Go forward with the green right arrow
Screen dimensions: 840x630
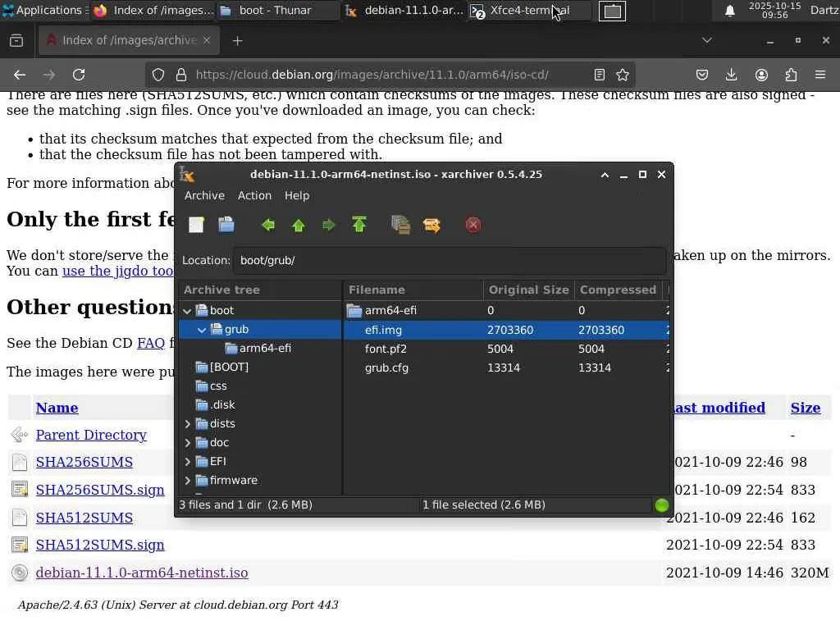(x=328, y=225)
